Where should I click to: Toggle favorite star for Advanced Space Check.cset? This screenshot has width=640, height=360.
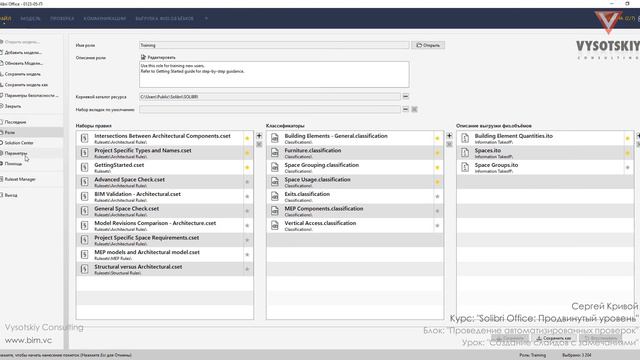tap(247, 182)
